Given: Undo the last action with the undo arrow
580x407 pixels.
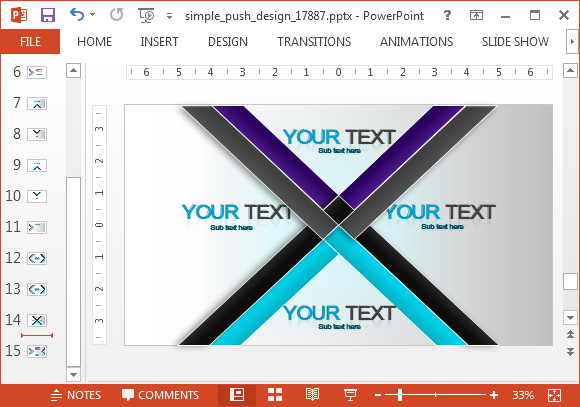Looking at the screenshot, I should (x=77, y=15).
